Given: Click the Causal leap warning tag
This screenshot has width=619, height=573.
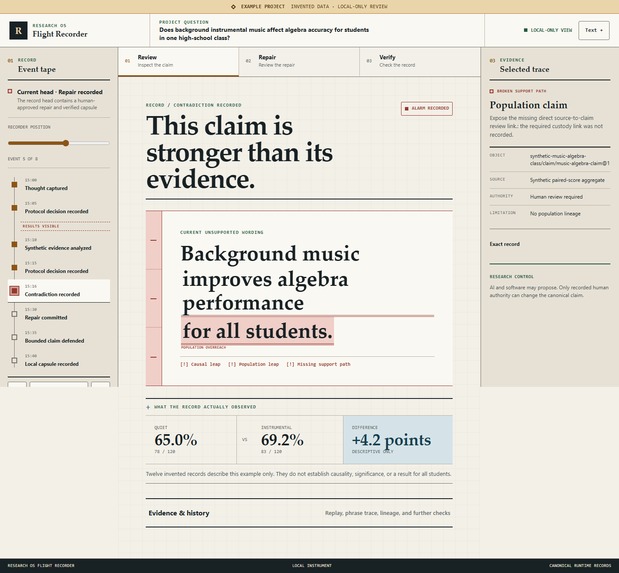Looking at the screenshot, I should [200, 364].
